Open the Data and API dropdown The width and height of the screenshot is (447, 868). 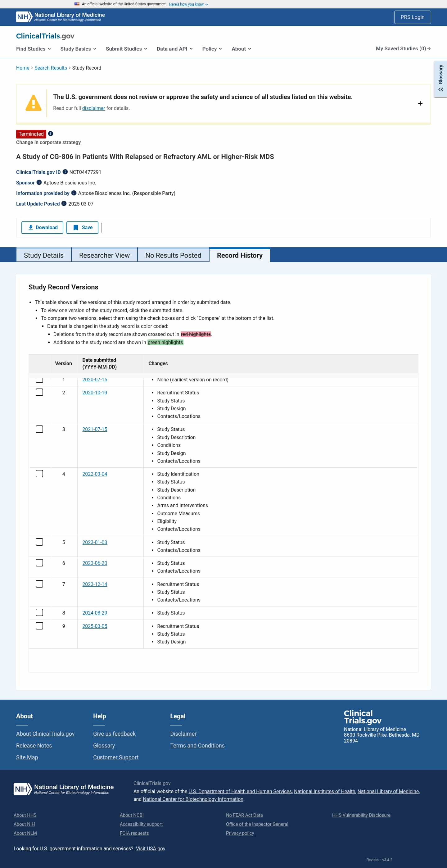(x=174, y=49)
